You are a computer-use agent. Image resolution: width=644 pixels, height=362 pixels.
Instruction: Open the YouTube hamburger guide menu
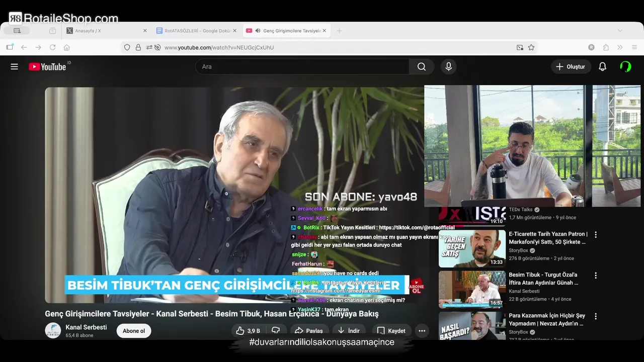(x=14, y=66)
